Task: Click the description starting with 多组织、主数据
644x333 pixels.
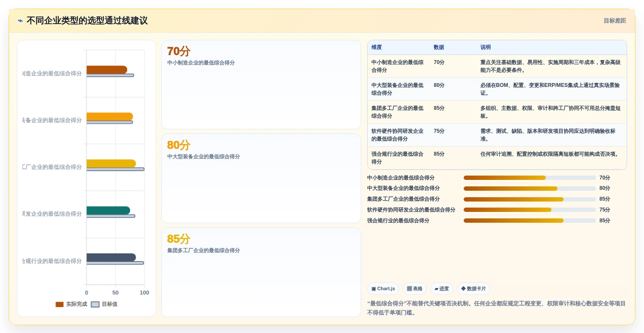Action: [551, 112]
